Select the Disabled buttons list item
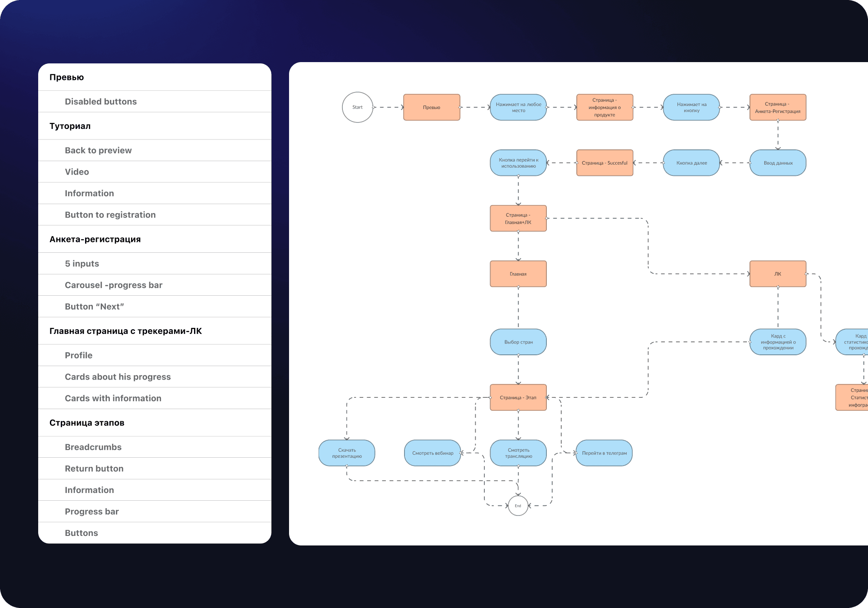The height and width of the screenshot is (608, 868). coord(101,102)
